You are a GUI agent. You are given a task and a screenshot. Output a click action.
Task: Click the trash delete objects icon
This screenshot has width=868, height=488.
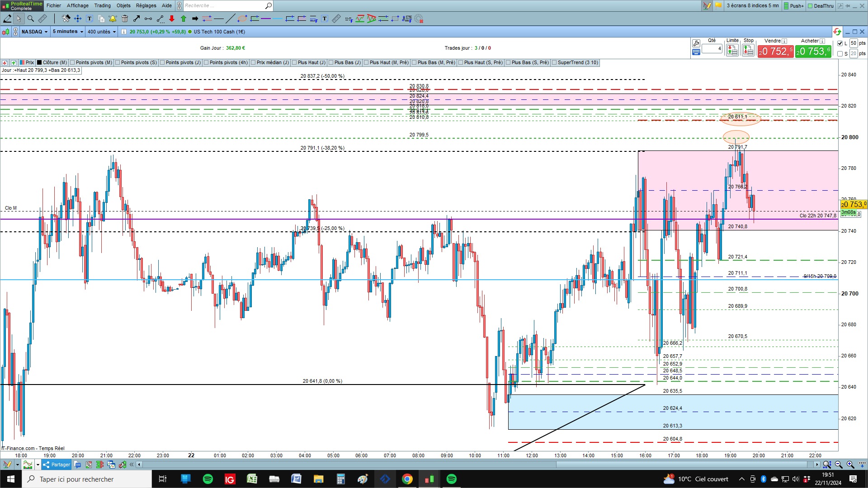(x=125, y=19)
